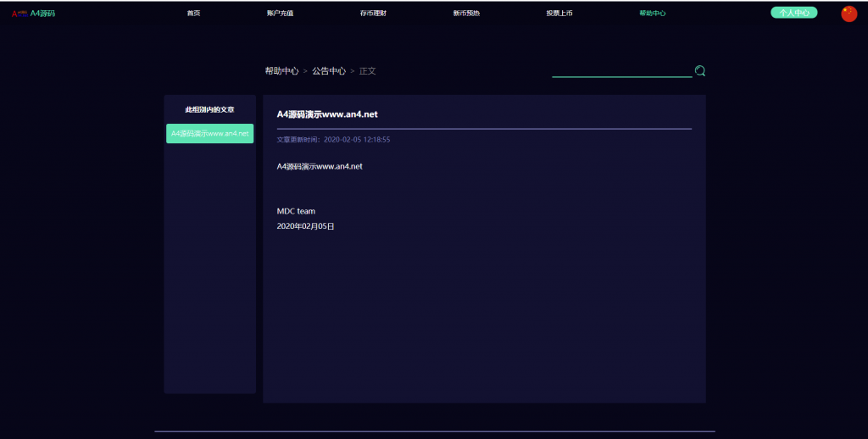Image resolution: width=868 pixels, height=439 pixels.
Task: Open the 新币预热 navigation item
Action: click(x=466, y=14)
